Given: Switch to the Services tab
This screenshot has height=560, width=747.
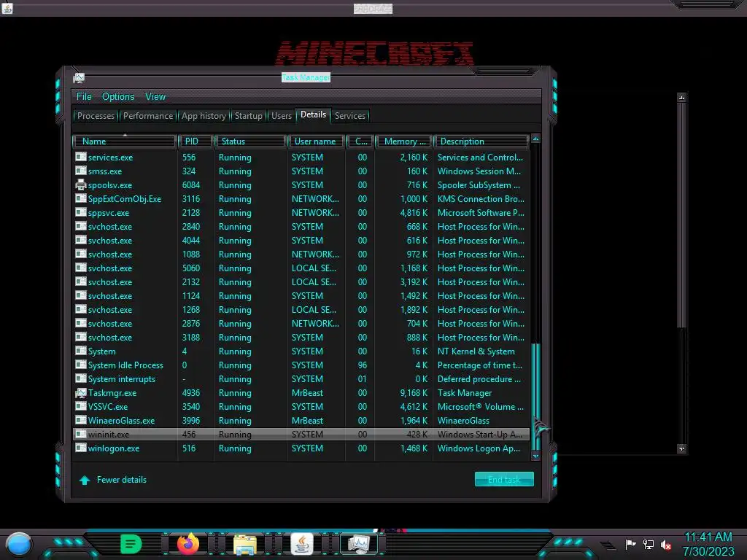Looking at the screenshot, I should coord(349,116).
